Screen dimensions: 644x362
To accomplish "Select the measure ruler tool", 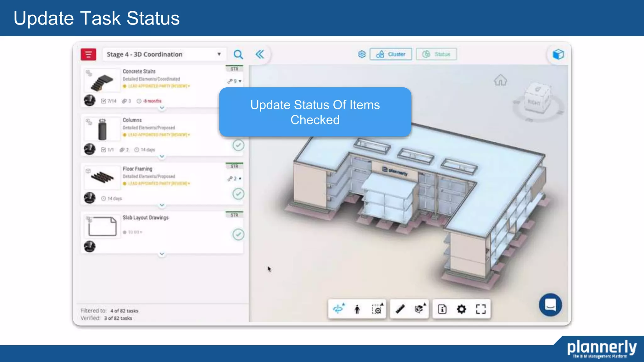I will [x=400, y=309].
